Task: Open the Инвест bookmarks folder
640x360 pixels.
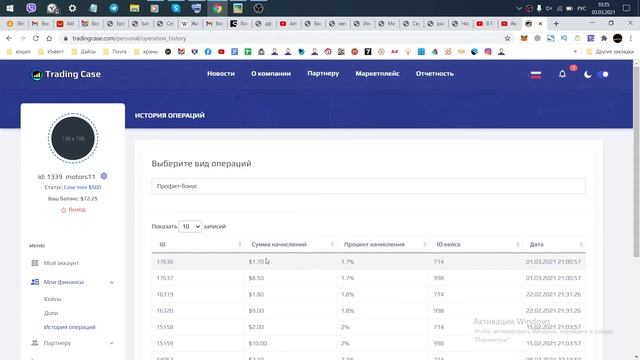Action: (51, 52)
